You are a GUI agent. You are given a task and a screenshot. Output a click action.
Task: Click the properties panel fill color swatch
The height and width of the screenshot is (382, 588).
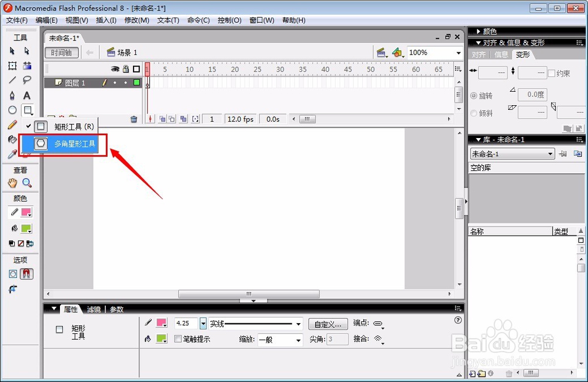161,339
